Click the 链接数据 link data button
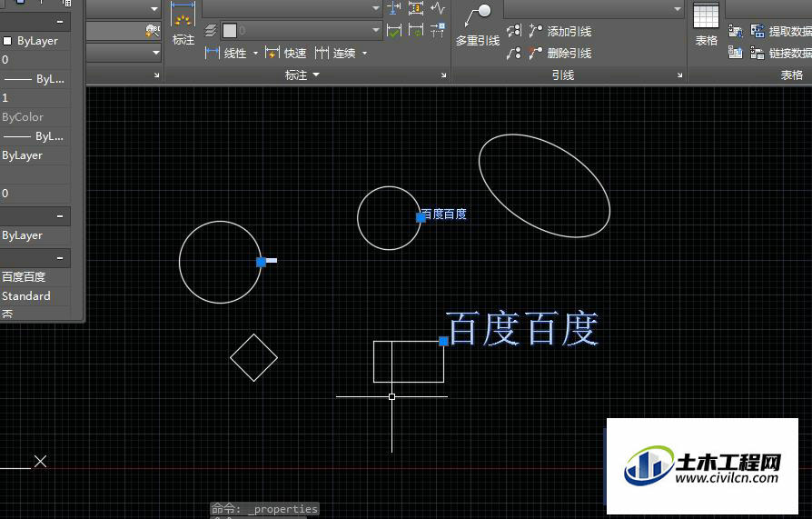Image resolution: width=812 pixels, height=519 pixels. click(x=781, y=53)
